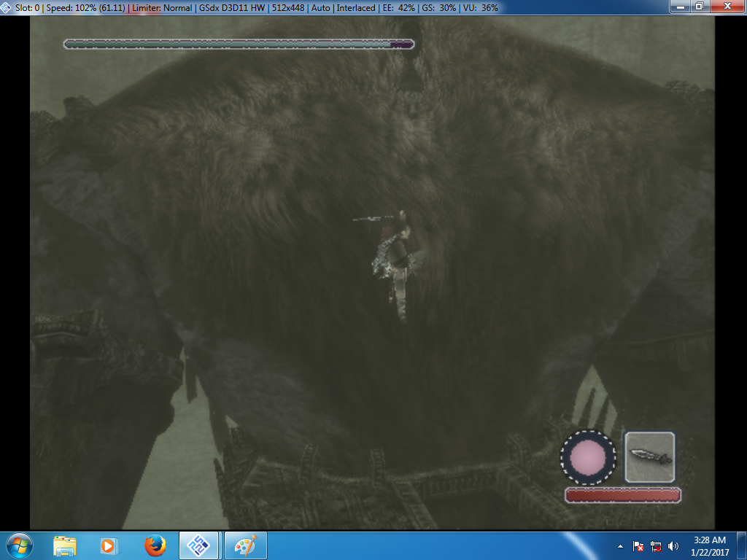Open the network status tray icon
This screenshot has width=747, height=560.
pyautogui.click(x=656, y=546)
